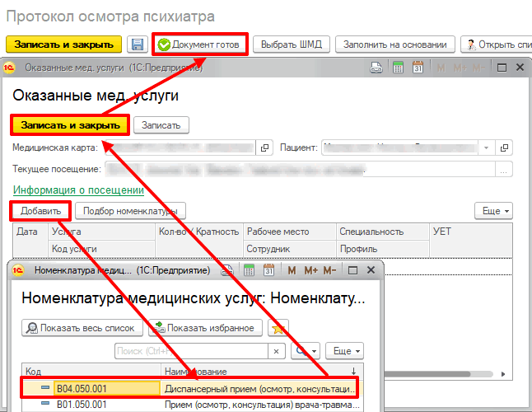
Task: Click Записать и закрыть in Оказанные мед. услуги
Action: tap(69, 124)
